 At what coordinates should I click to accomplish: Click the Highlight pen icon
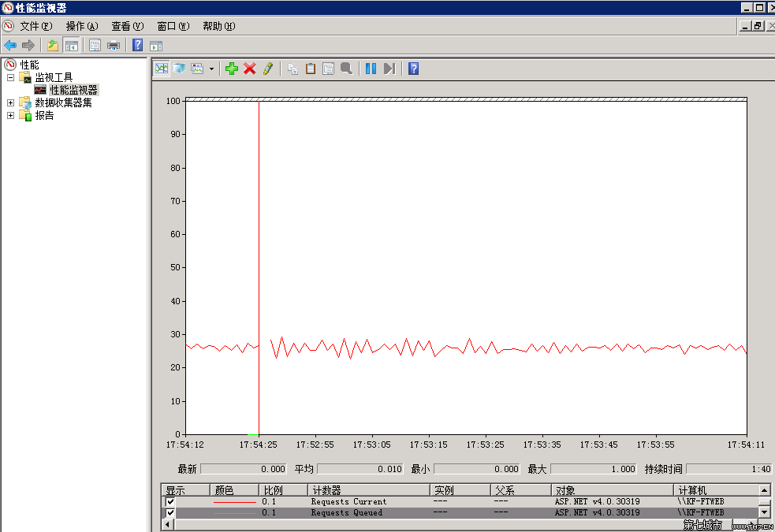coord(268,69)
